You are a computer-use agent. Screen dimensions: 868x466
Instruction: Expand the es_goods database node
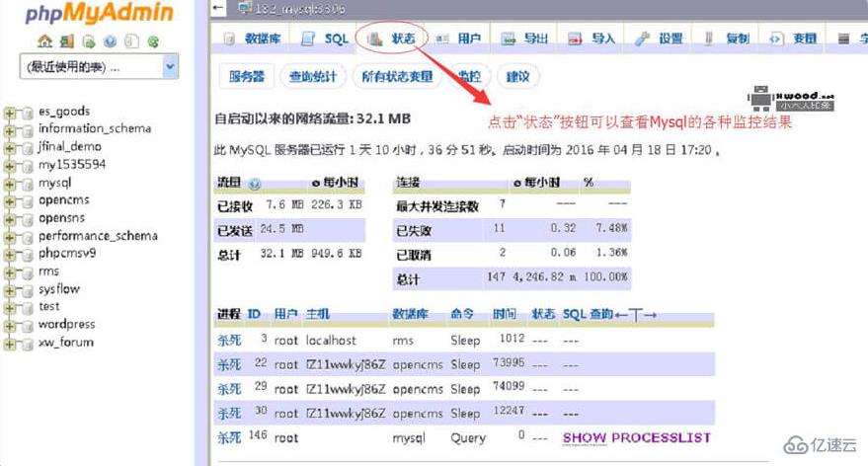(10, 114)
